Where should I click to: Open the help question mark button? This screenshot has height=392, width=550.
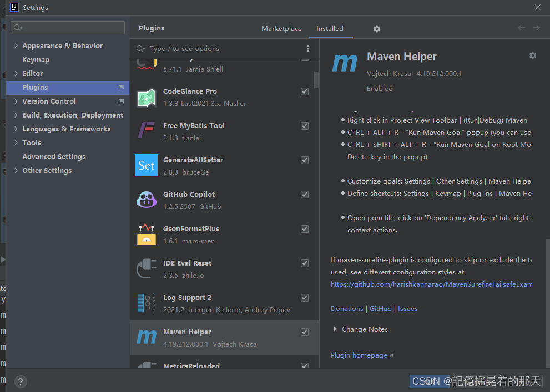click(x=21, y=381)
